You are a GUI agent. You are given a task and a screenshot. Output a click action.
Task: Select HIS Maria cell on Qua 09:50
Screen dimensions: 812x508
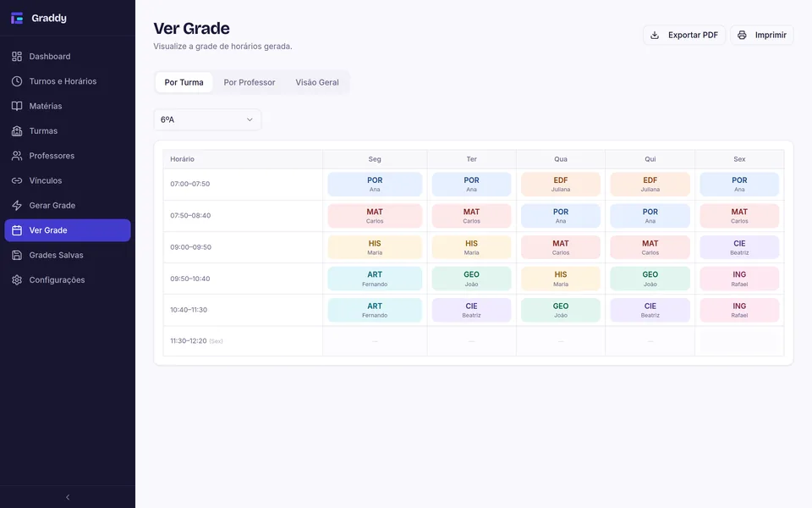tap(561, 279)
